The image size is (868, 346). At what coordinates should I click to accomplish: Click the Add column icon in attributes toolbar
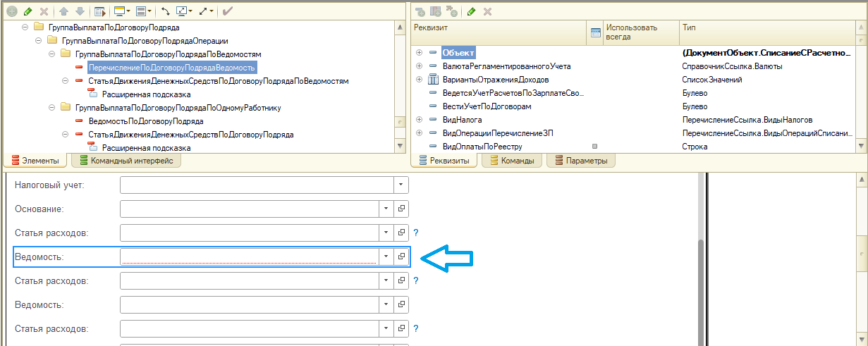point(436,12)
